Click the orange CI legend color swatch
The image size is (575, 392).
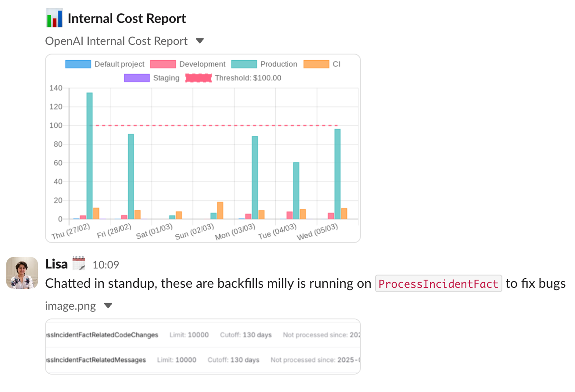pos(316,64)
